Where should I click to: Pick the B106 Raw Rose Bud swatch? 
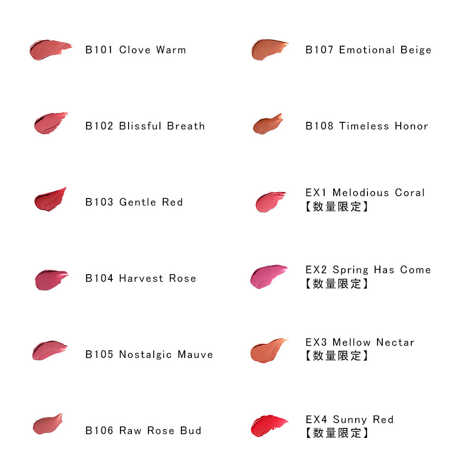(48, 424)
